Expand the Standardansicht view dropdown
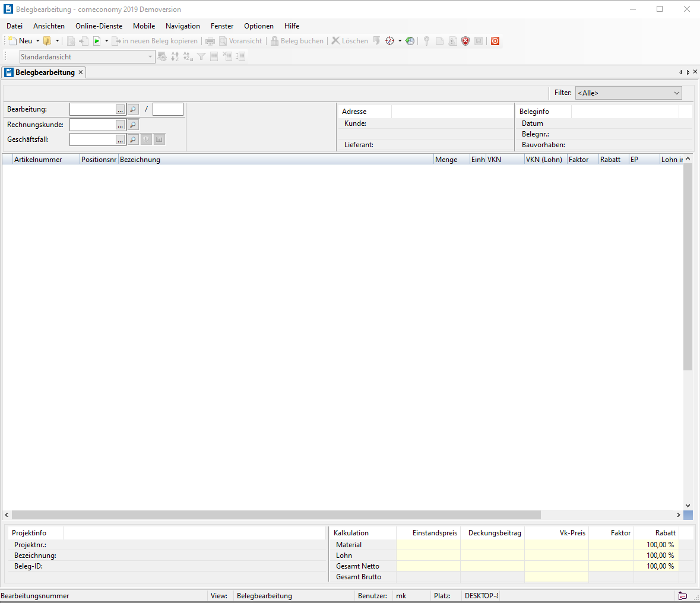 (150, 57)
